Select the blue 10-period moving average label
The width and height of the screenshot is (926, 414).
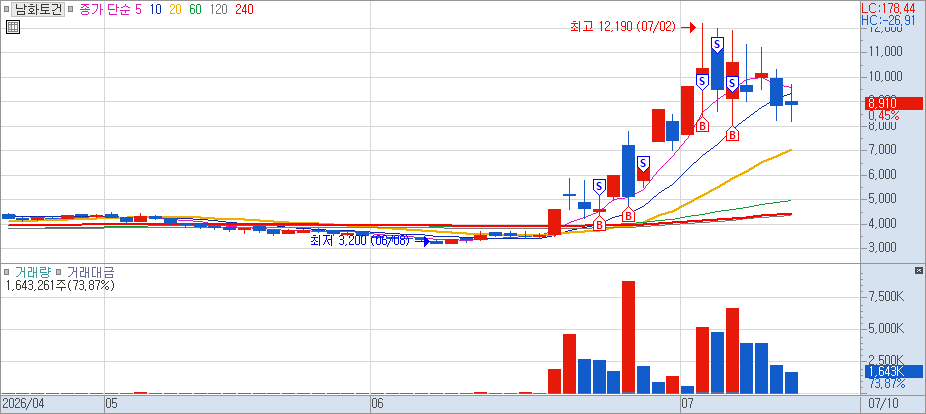pos(156,9)
